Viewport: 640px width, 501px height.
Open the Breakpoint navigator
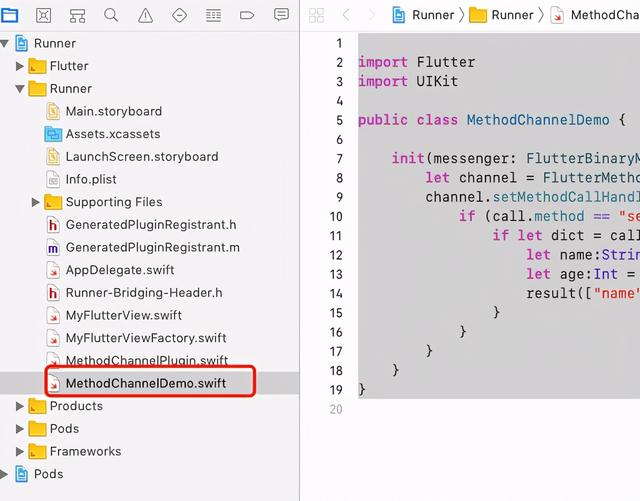click(x=247, y=16)
